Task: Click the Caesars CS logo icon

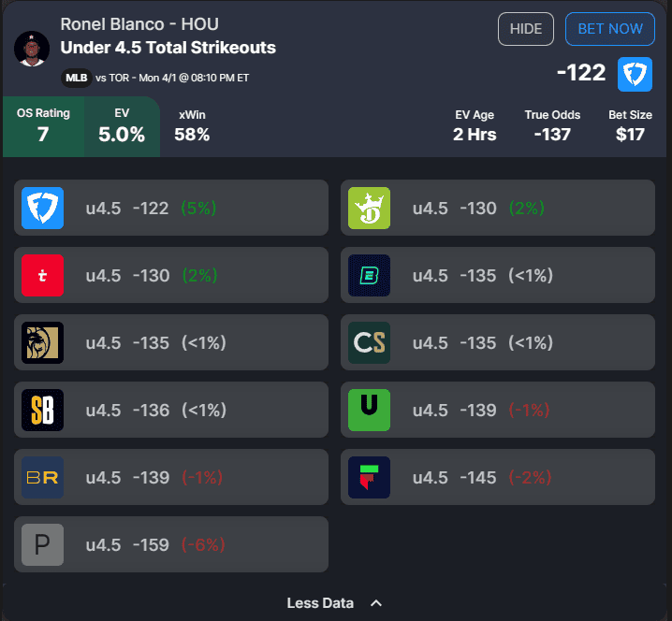Action: [x=369, y=342]
